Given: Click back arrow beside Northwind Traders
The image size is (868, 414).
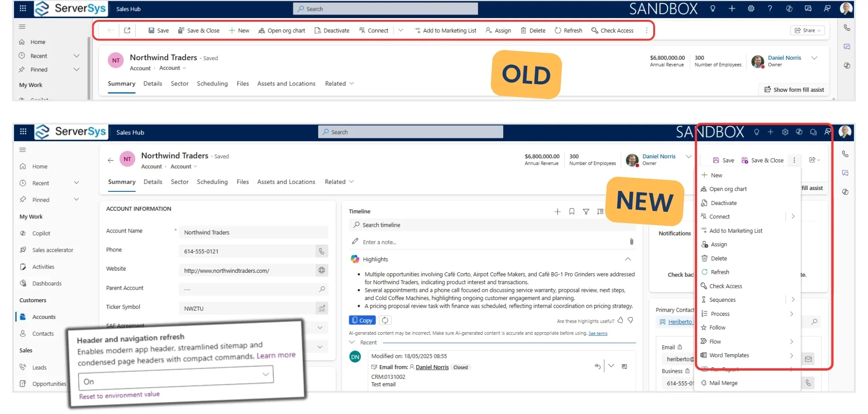Looking at the screenshot, I should point(111,160).
